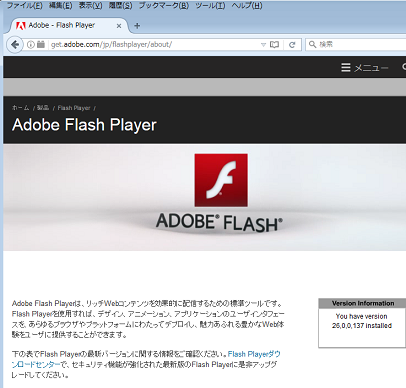
Task: Click the ADOBE FLASH wordmark
Action: click(219, 223)
